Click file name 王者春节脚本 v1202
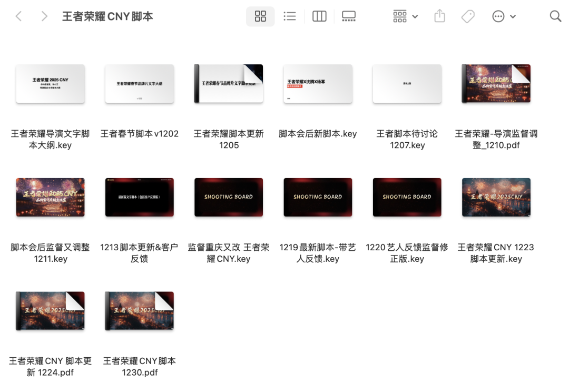569x392 pixels. coord(140,134)
